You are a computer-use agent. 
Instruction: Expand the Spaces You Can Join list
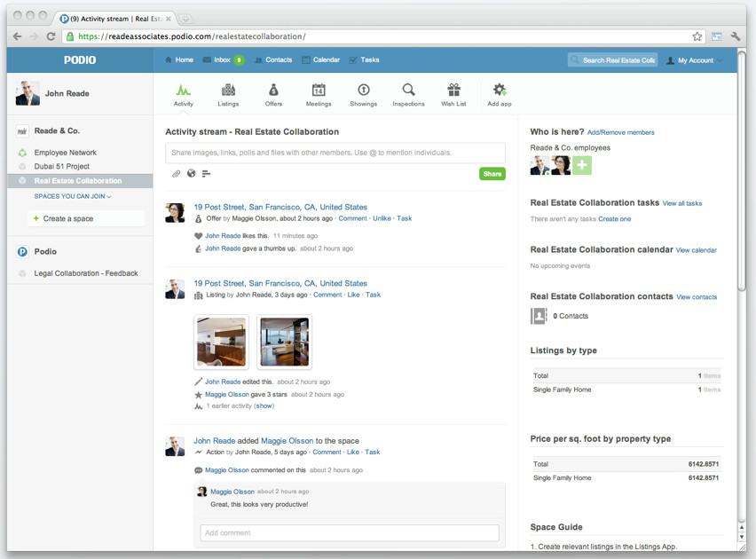tap(73, 196)
